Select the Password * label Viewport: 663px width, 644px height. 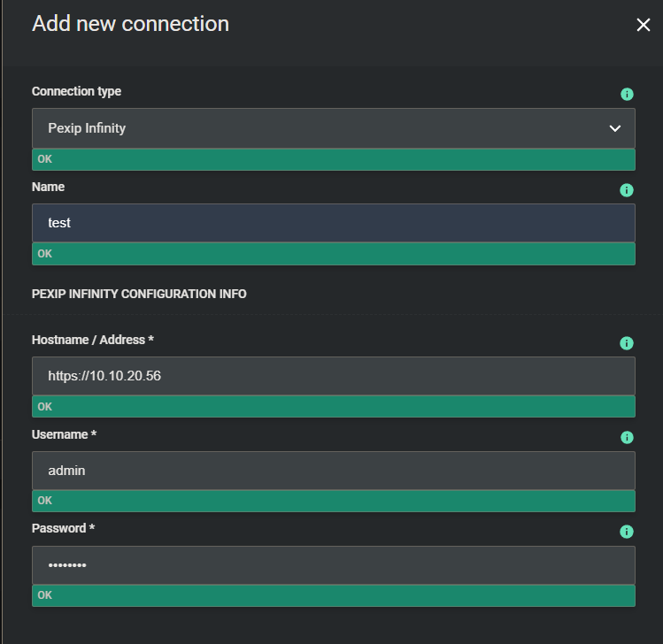[x=64, y=528]
